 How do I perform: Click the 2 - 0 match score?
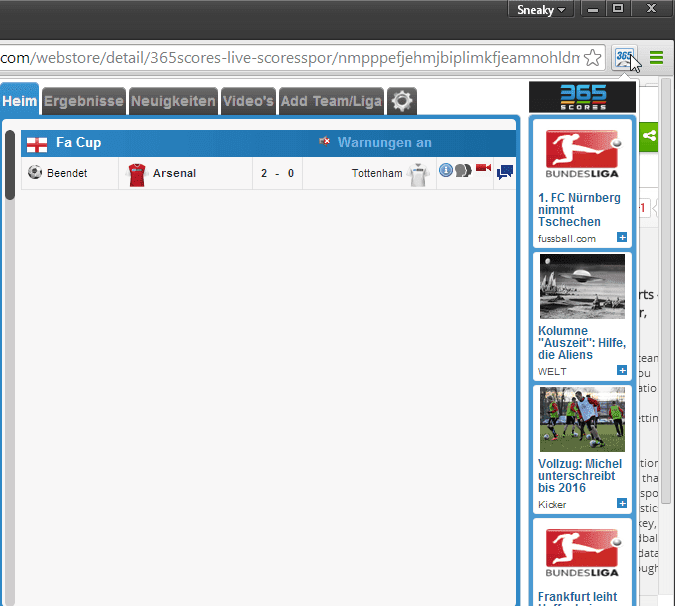coord(277,173)
